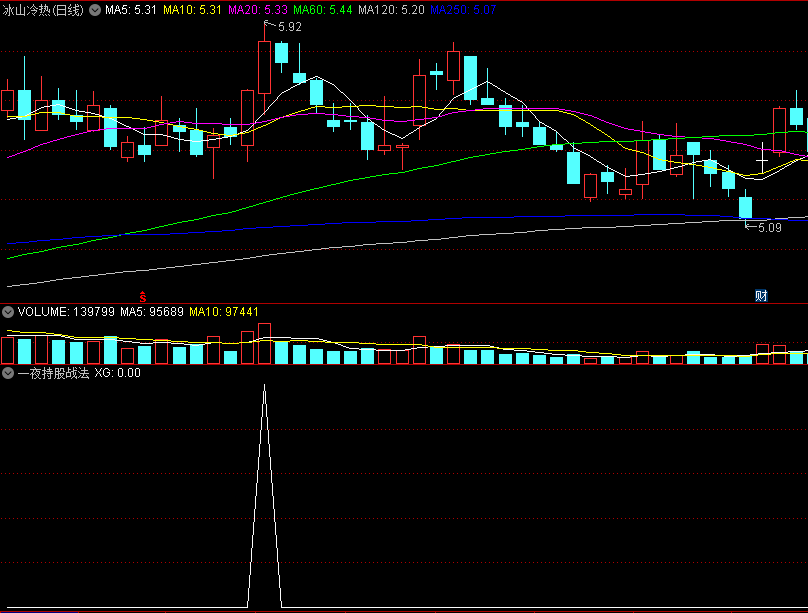808x613 pixels.
Task: Click the 5.92 high price label
Action: coord(290,27)
